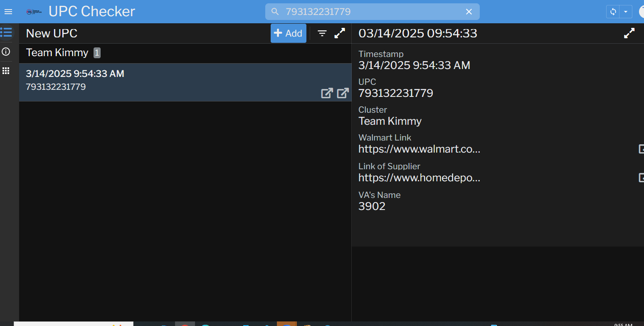Click the Timestamp value in the detail panel
This screenshot has width=644, height=326.
point(414,65)
